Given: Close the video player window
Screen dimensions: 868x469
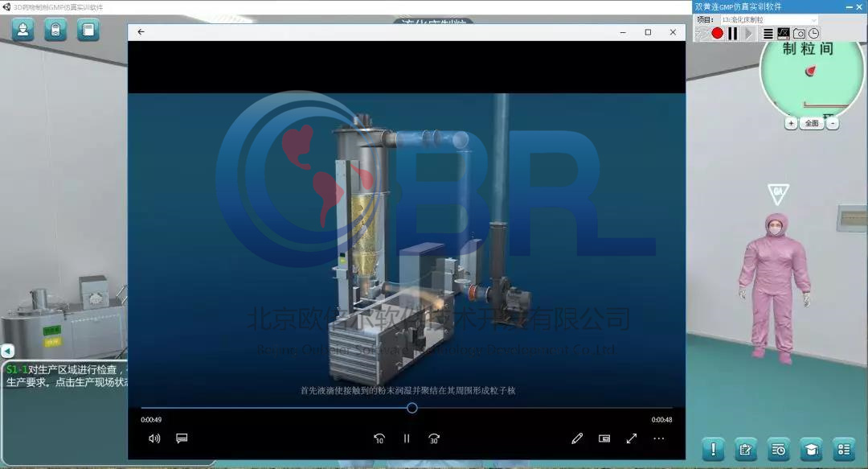Looking at the screenshot, I should pyautogui.click(x=674, y=32).
